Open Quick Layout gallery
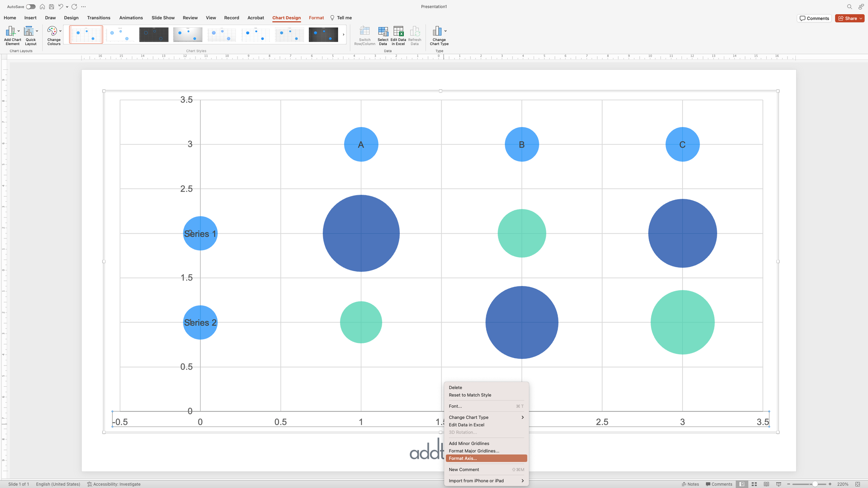This screenshot has width=868, height=488. click(x=31, y=35)
